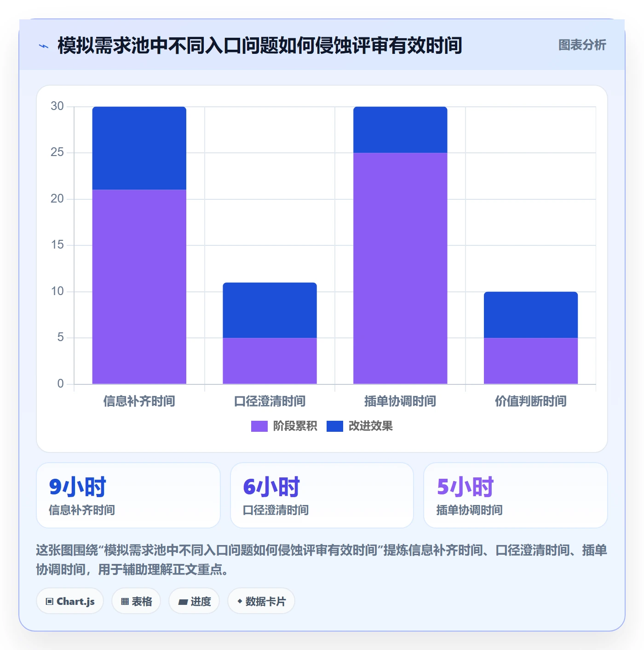This screenshot has height=650, width=644.
Task: Click the 价值判断时间 x-axis label
Action: pos(531,401)
